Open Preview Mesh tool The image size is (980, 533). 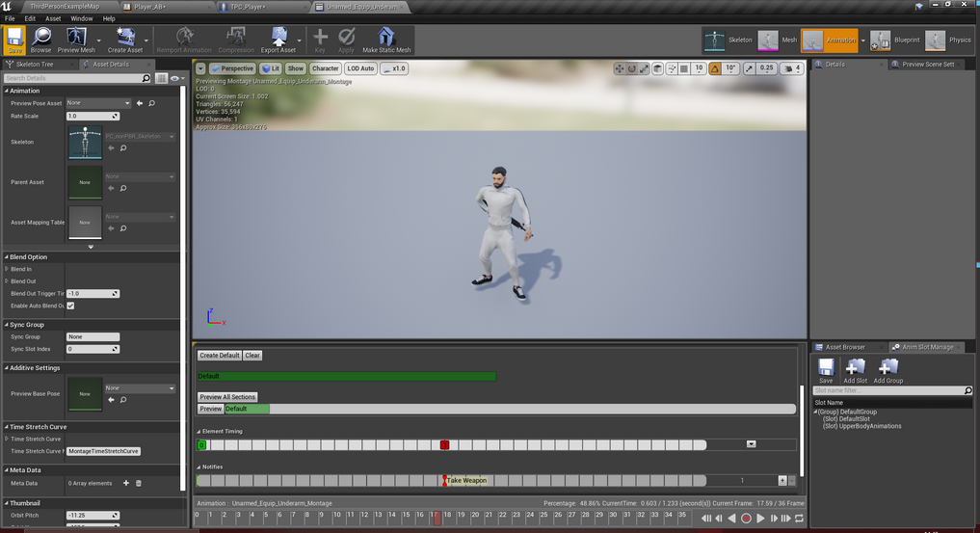pos(76,40)
